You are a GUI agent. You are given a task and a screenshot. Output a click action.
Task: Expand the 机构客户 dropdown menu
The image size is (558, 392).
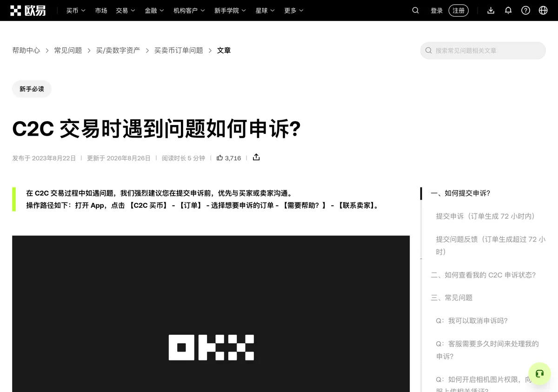pyautogui.click(x=189, y=10)
